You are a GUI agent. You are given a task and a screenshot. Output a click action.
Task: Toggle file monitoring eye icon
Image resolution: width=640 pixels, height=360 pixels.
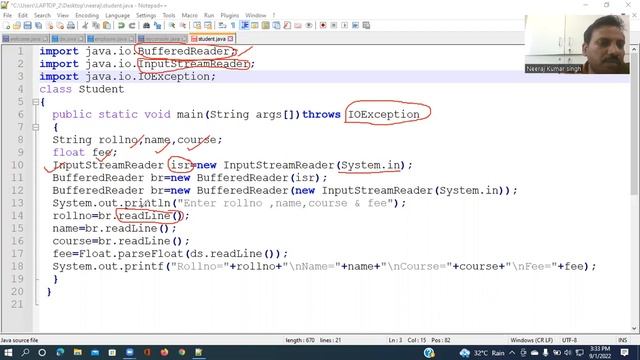309,25
